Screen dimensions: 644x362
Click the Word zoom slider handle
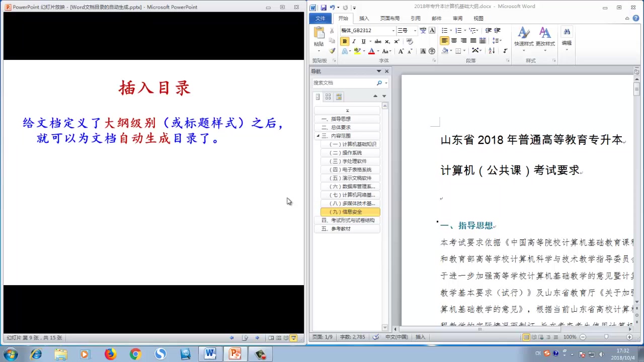click(x=606, y=337)
